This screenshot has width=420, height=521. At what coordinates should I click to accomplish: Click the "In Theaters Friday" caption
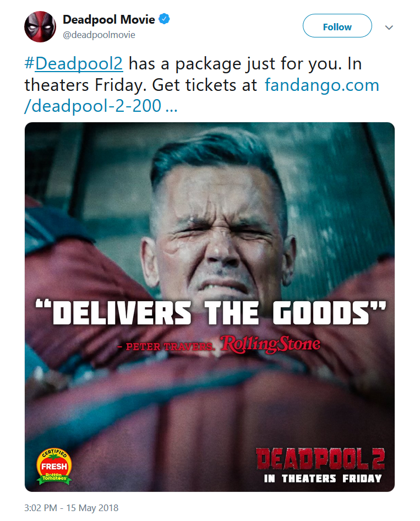[323, 479]
